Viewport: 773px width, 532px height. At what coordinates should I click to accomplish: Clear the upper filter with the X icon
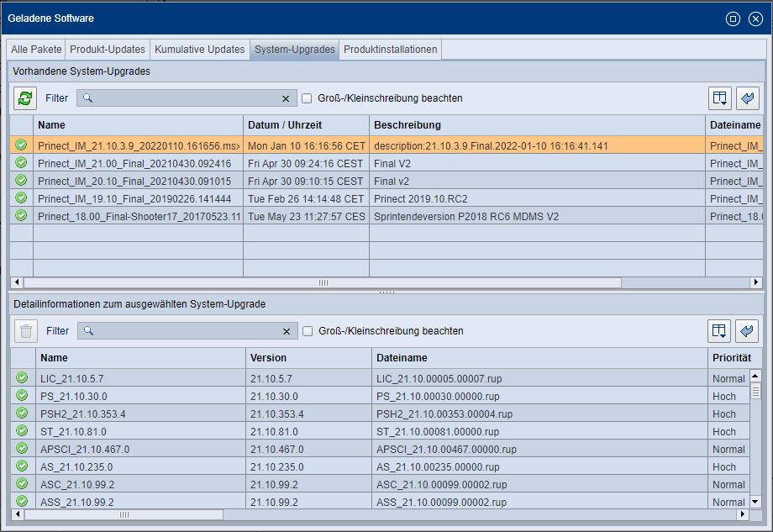click(286, 98)
